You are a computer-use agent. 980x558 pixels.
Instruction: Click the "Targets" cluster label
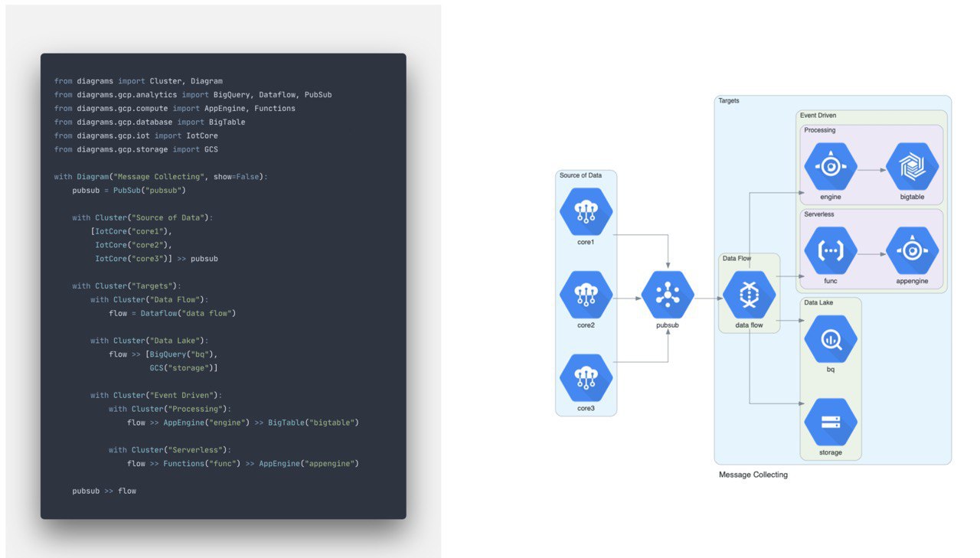click(729, 101)
